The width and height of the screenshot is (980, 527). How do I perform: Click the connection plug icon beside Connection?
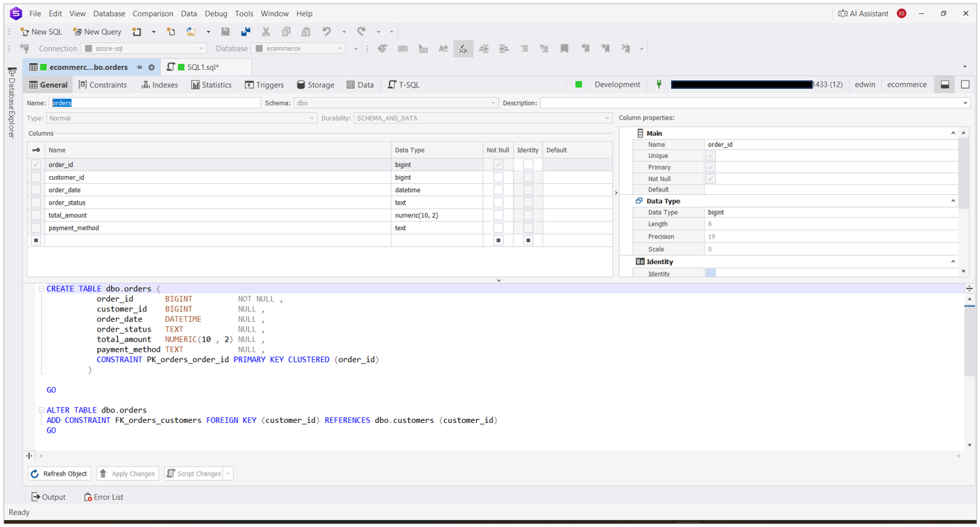25,49
